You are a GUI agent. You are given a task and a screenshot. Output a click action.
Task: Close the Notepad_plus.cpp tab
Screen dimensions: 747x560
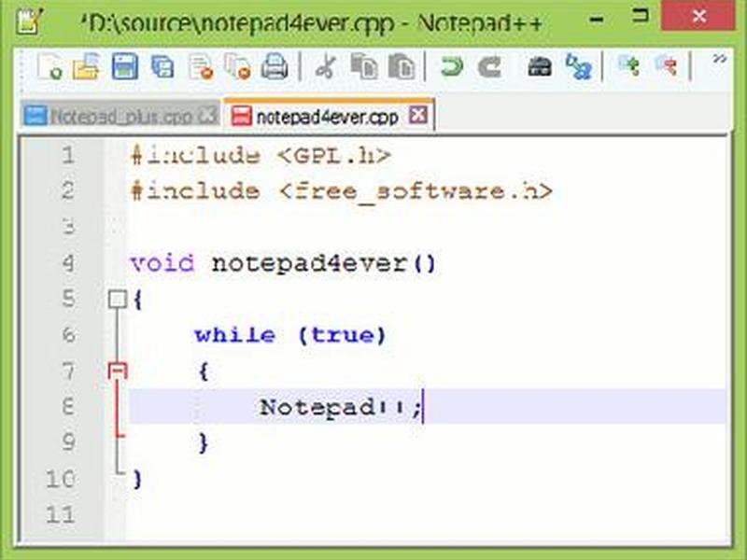tap(207, 116)
